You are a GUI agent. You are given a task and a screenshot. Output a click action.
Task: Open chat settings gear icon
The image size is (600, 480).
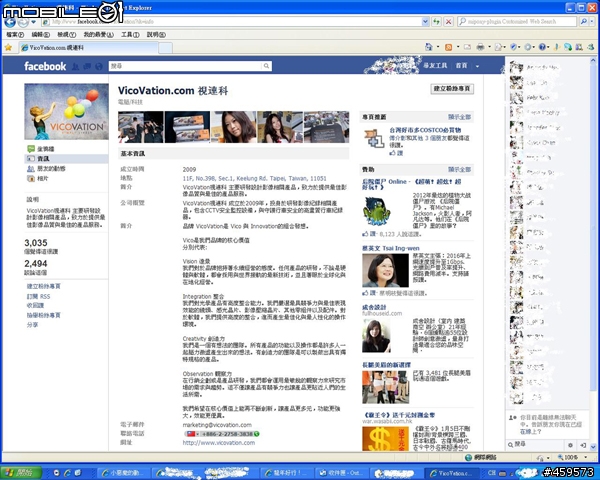tap(570, 445)
